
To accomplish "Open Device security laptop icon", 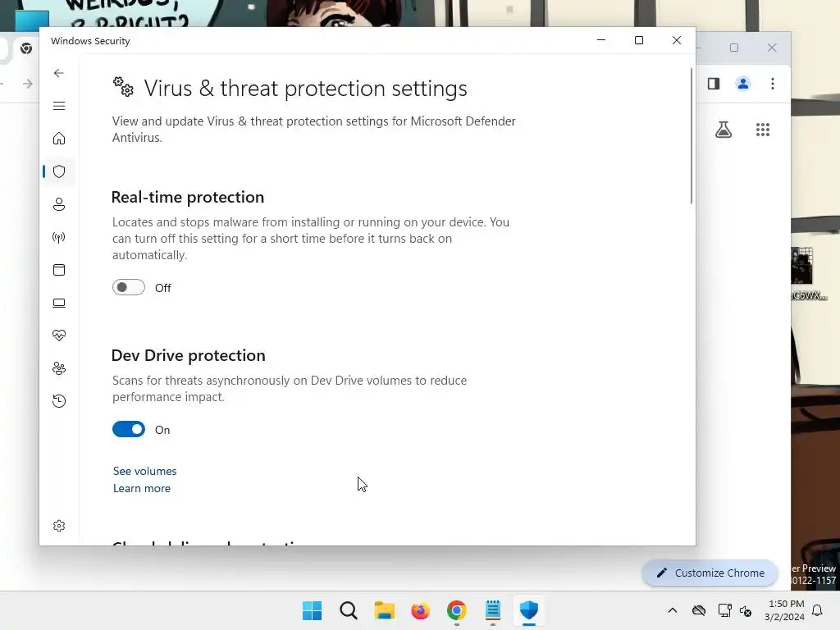I will click(59, 303).
